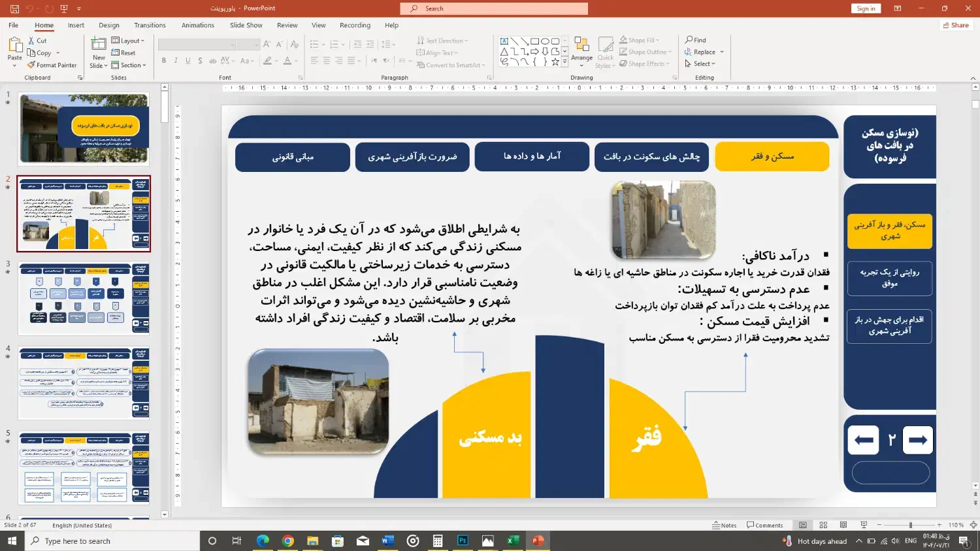
Task: Insert a New Slide from the ribbon
Action: click(98, 52)
